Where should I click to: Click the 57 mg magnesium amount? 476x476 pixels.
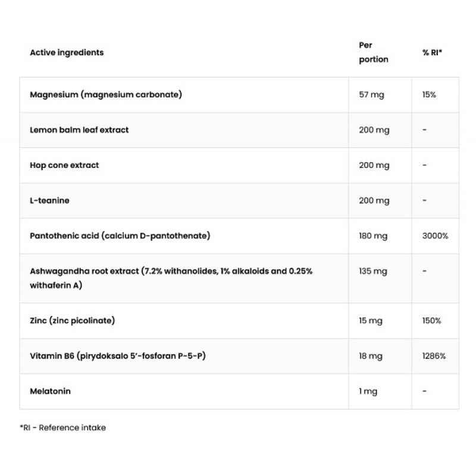(372, 95)
